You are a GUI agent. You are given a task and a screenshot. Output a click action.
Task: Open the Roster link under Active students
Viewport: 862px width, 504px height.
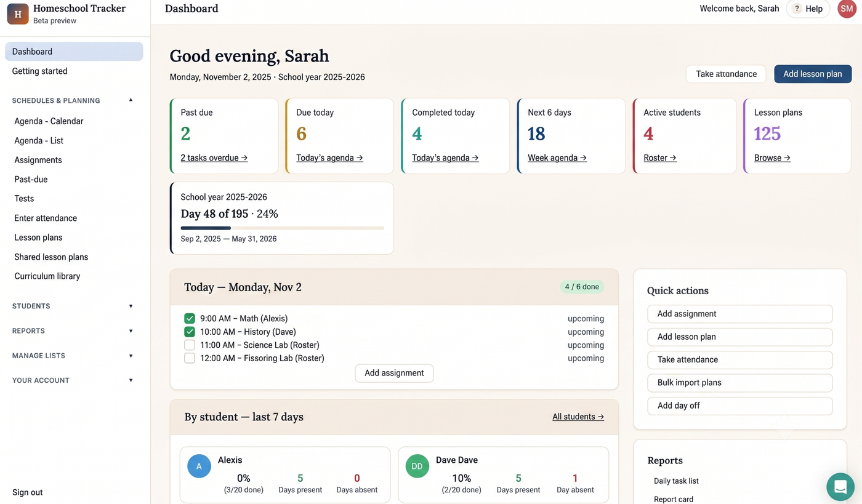(x=660, y=158)
